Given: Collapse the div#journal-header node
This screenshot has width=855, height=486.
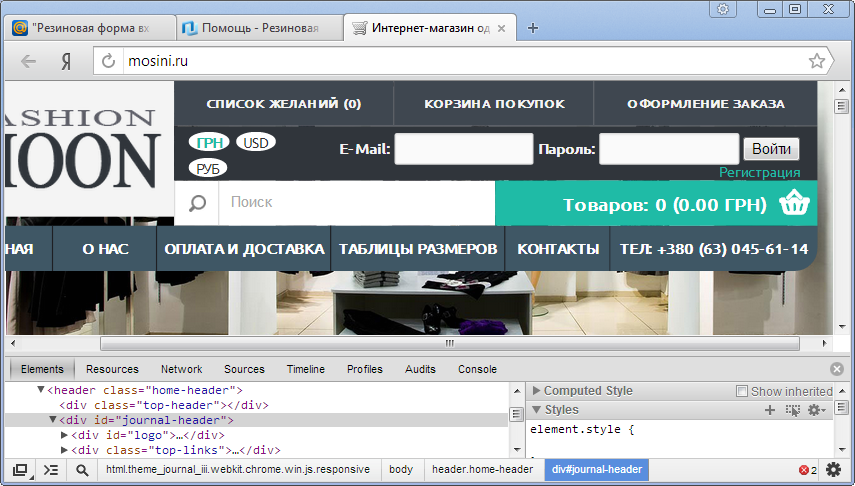Looking at the screenshot, I should [53, 420].
